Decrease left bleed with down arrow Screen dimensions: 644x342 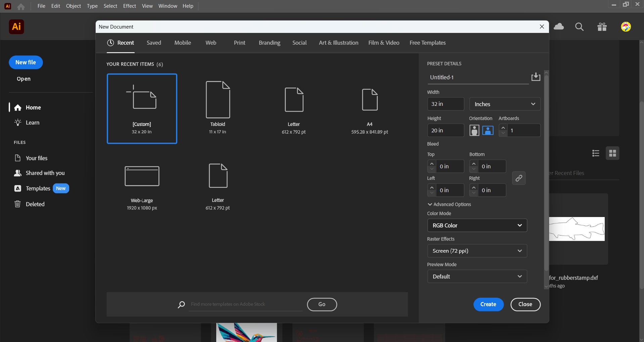(432, 193)
